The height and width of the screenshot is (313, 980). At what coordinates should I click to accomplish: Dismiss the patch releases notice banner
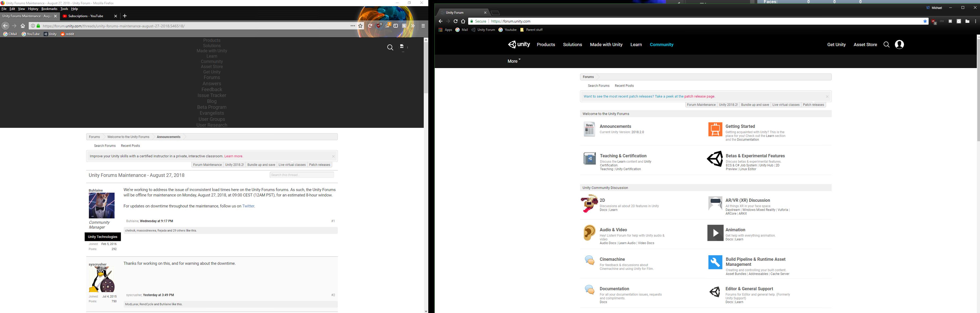pos(827,97)
